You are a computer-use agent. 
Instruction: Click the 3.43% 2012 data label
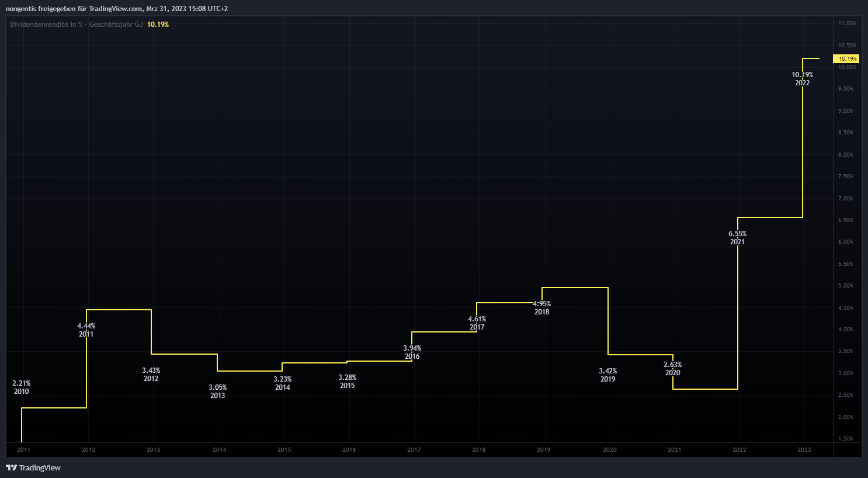tap(151, 375)
